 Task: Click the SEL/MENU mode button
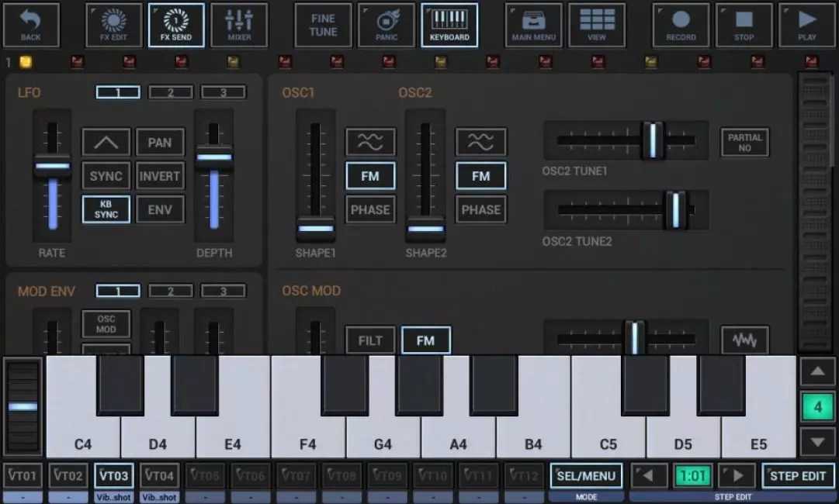(586, 476)
